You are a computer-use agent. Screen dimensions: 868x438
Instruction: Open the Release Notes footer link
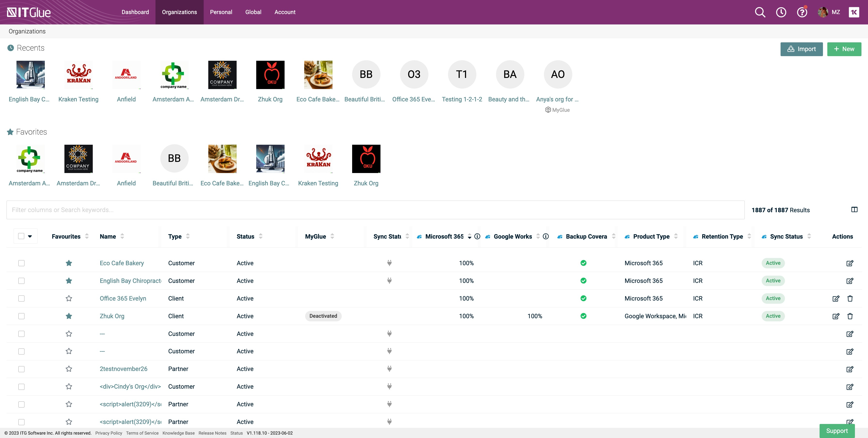tap(212, 433)
